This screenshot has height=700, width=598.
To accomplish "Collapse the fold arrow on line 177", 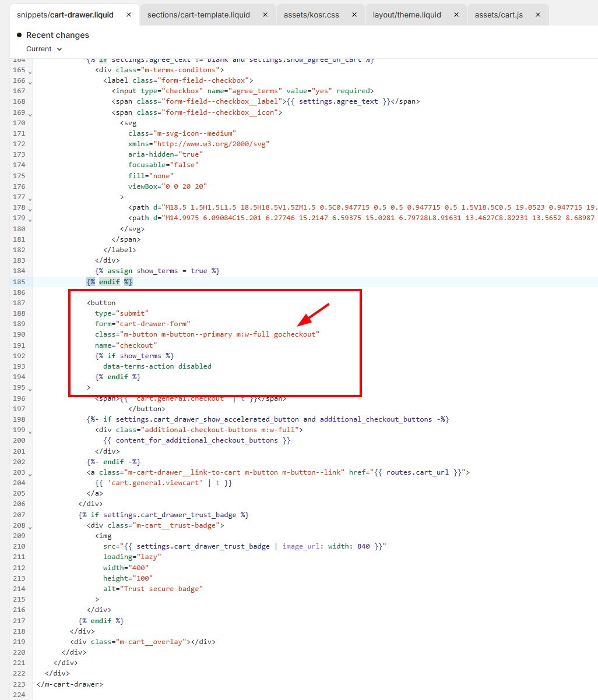I will (x=30, y=199).
